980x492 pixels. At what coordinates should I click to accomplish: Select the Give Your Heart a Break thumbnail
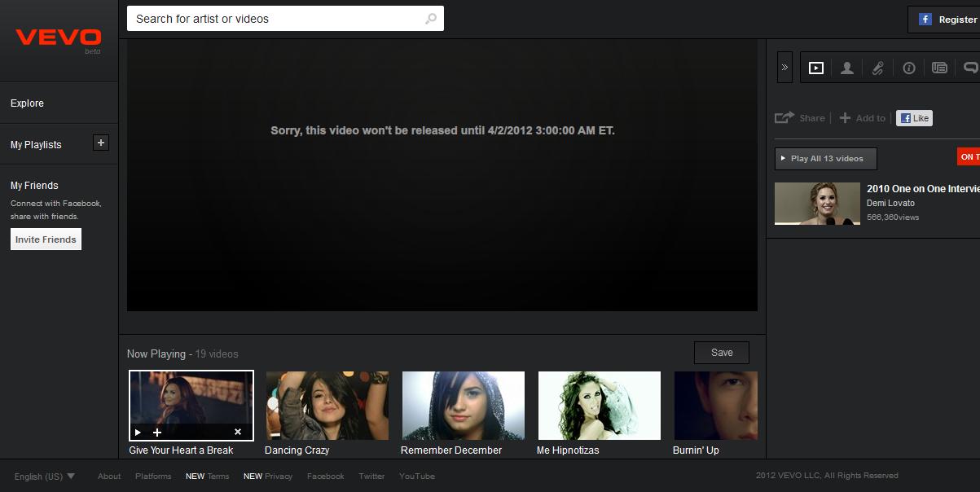(191, 405)
